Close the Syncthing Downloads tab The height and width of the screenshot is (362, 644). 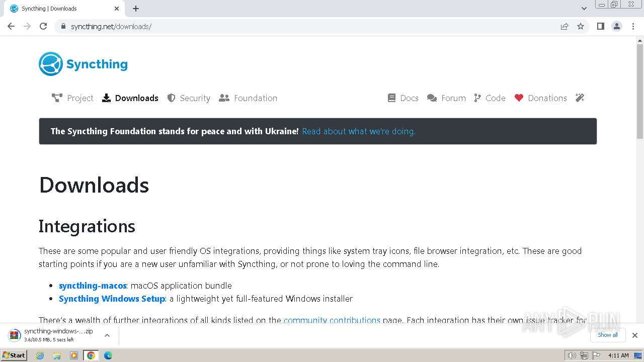point(117,9)
